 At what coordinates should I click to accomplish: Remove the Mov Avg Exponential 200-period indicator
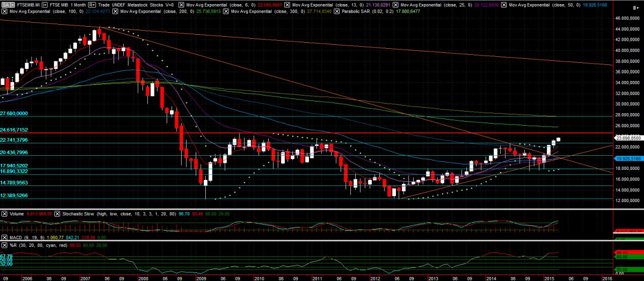[x=115, y=11]
